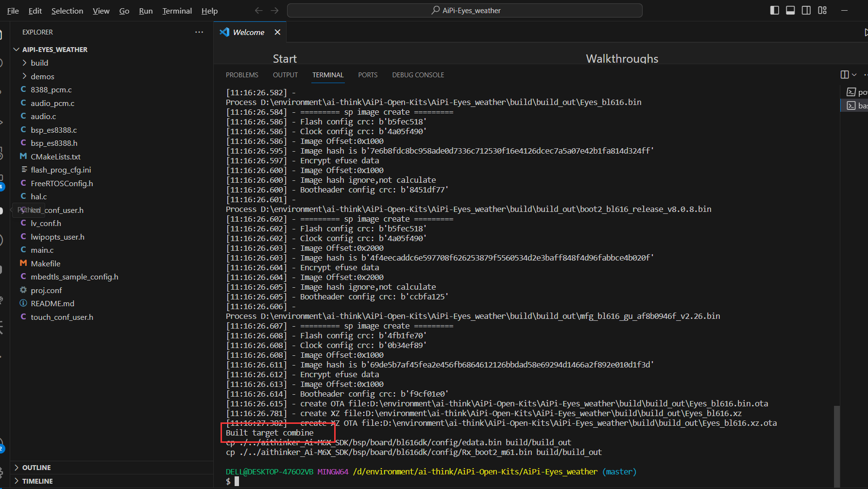Open the split terminal dropdown arrow
Image resolution: width=868 pixels, height=489 pixels.
[854, 74]
